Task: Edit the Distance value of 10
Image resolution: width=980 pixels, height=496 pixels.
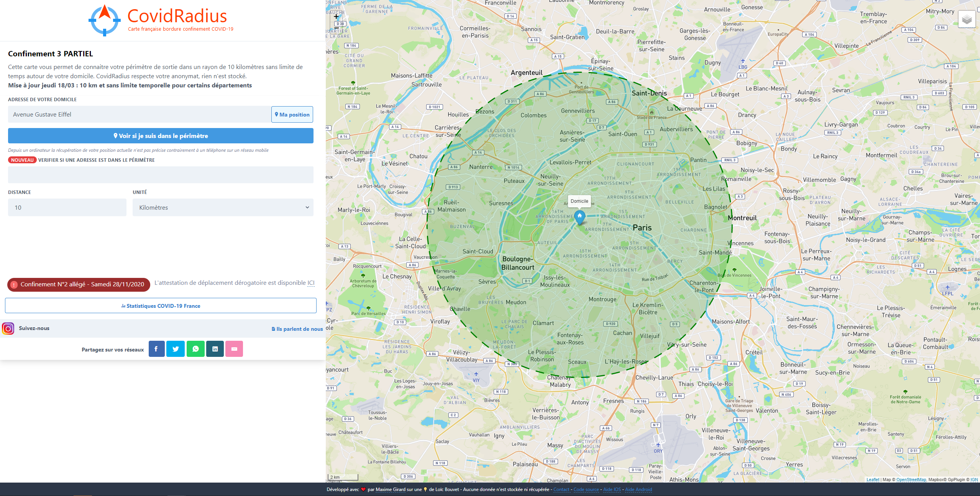Action: (x=67, y=207)
